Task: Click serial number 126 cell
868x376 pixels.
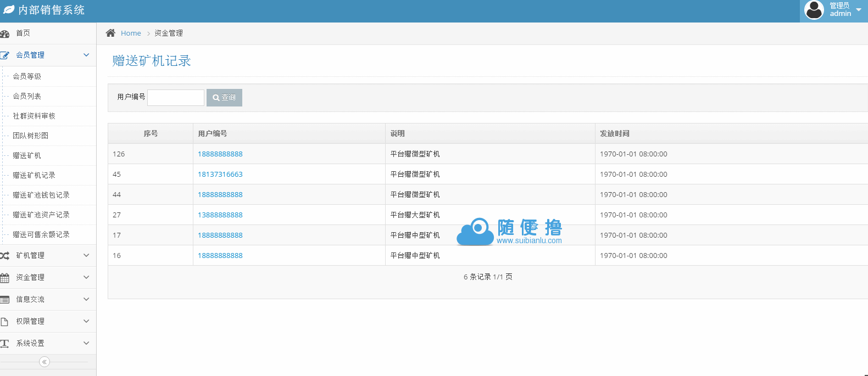Action: click(x=151, y=154)
